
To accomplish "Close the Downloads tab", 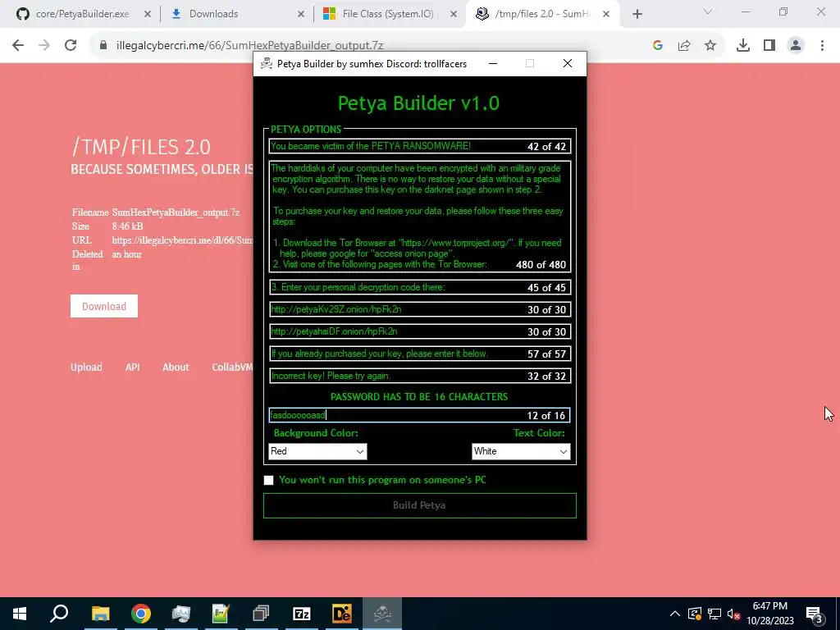I will [301, 15].
